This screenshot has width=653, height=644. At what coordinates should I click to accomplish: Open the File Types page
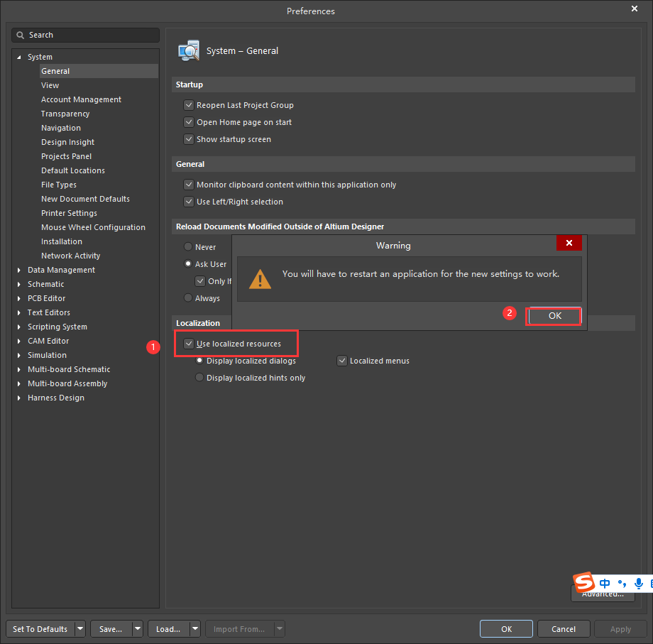tap(59, 185)
